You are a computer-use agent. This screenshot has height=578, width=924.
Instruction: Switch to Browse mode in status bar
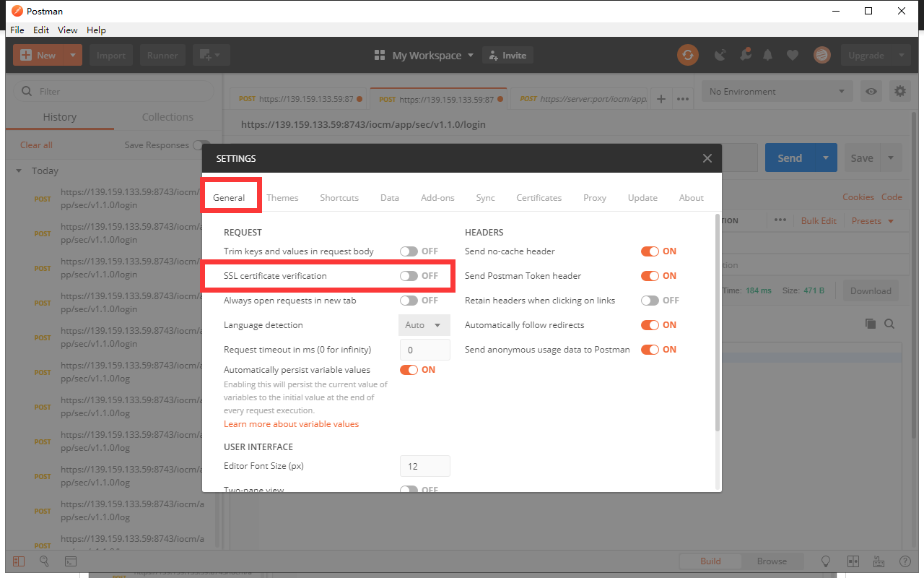pyautogui.click(x=772, y=561)
